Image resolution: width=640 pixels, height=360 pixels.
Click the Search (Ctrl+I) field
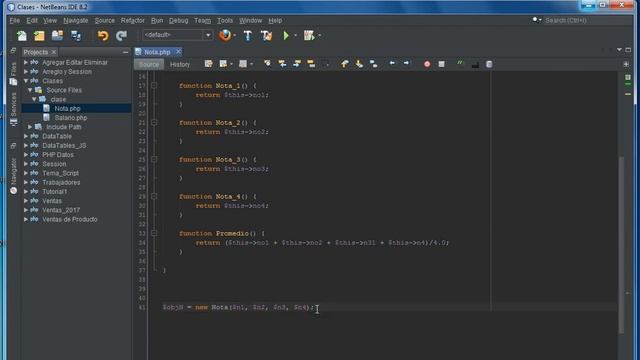(582, 20)
